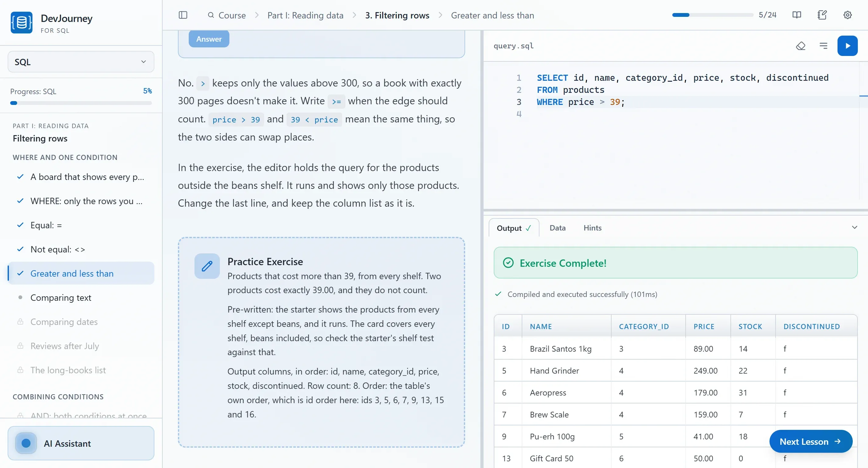The image size is (868, 468).
Task: Click the 3. Filtering rows breadcrumb
Action: click(397, 15)
